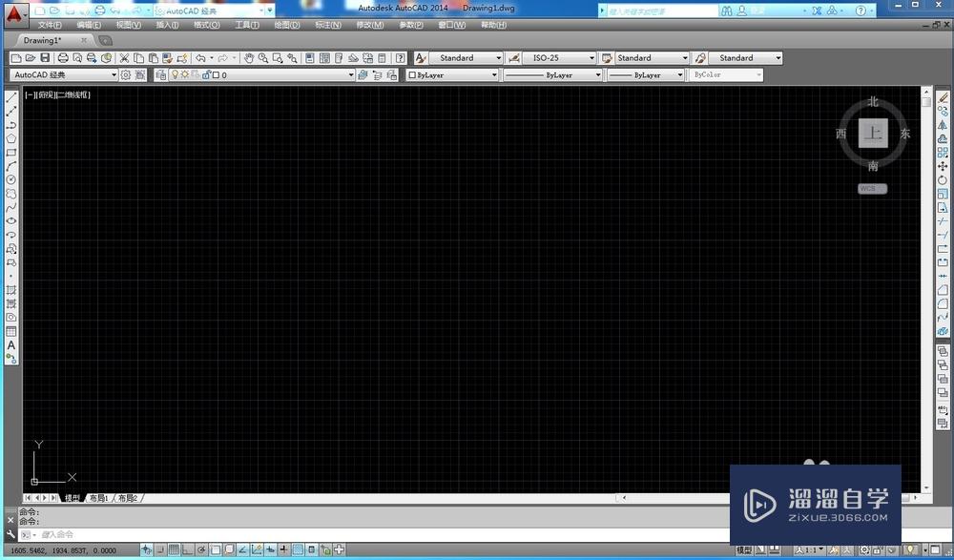Screen dimensions: 954x560
Task: Toggle layer 0 on/off light bulb
Action: (175, 74)
